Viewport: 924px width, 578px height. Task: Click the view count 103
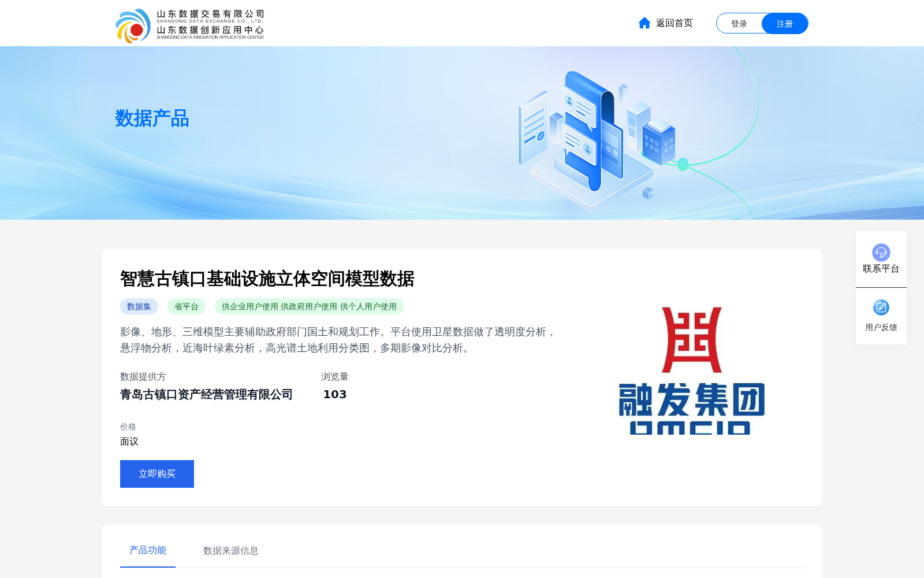coord(335,395)
